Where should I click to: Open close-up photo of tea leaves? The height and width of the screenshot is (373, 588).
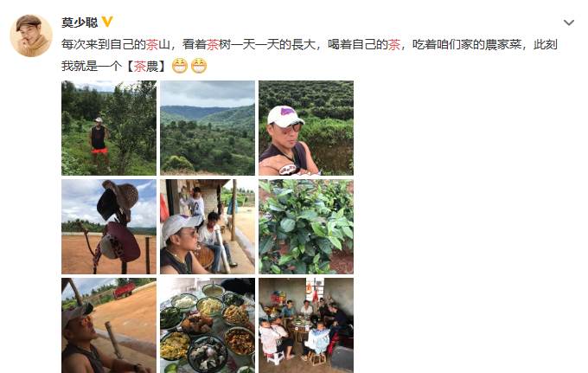click(306, 227)
